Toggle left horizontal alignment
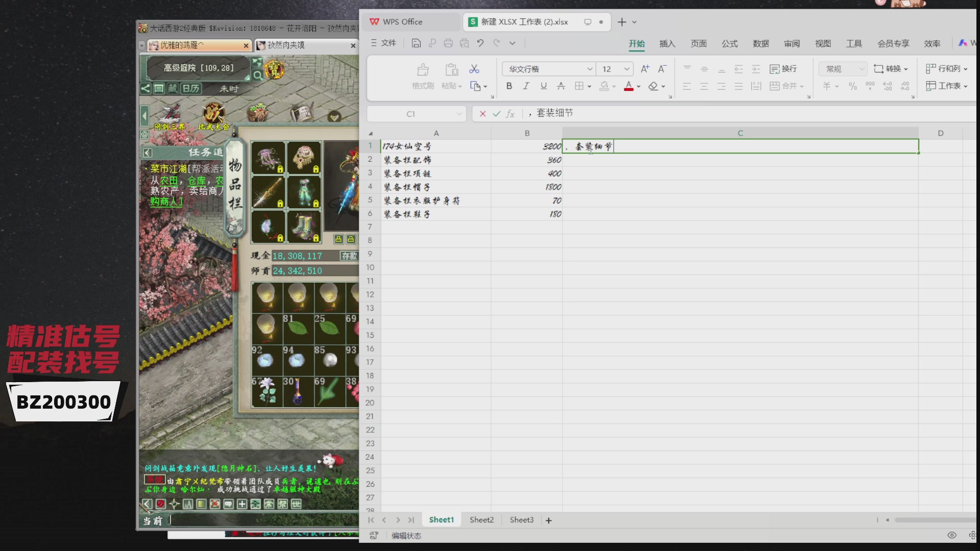Image resolution: width=980 pixels, height=551 pixels. (687, 86)
